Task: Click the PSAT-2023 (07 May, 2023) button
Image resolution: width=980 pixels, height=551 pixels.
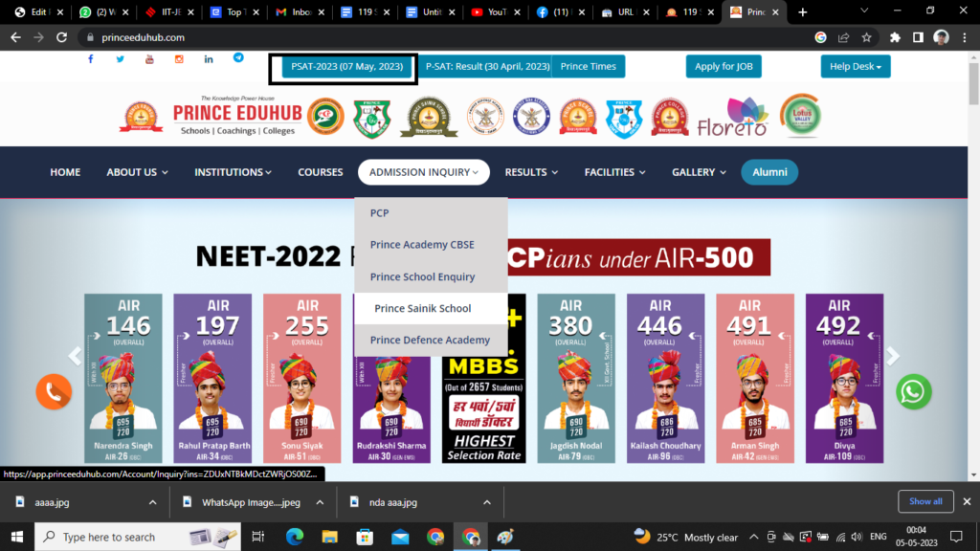Action: (347, 67)
